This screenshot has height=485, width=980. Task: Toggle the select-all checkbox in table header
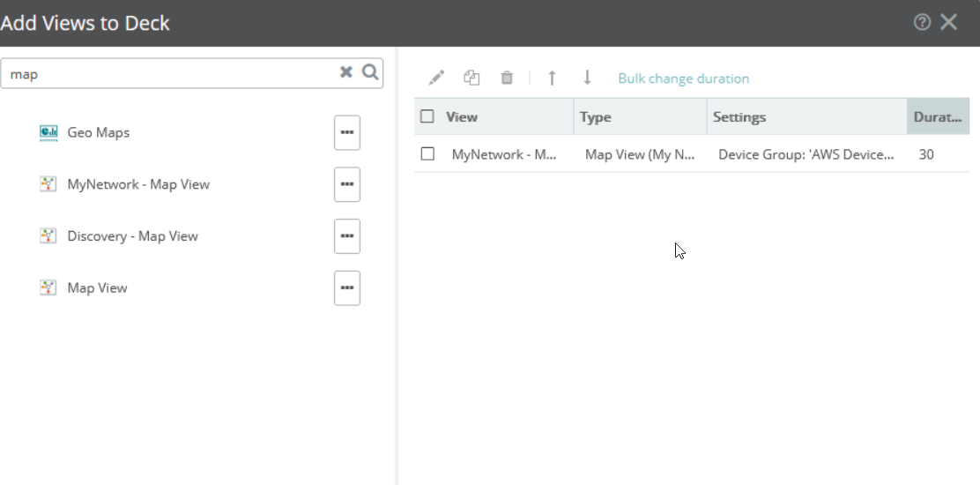427,116
